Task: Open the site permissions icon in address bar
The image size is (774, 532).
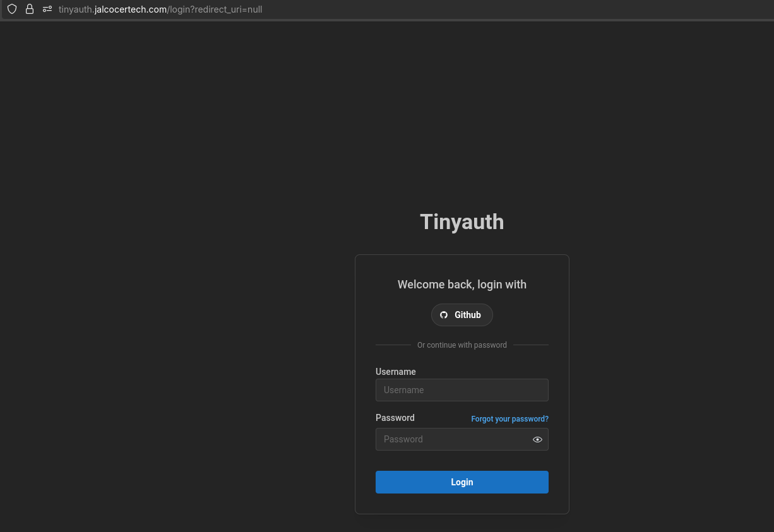Action: click(47, 9)
